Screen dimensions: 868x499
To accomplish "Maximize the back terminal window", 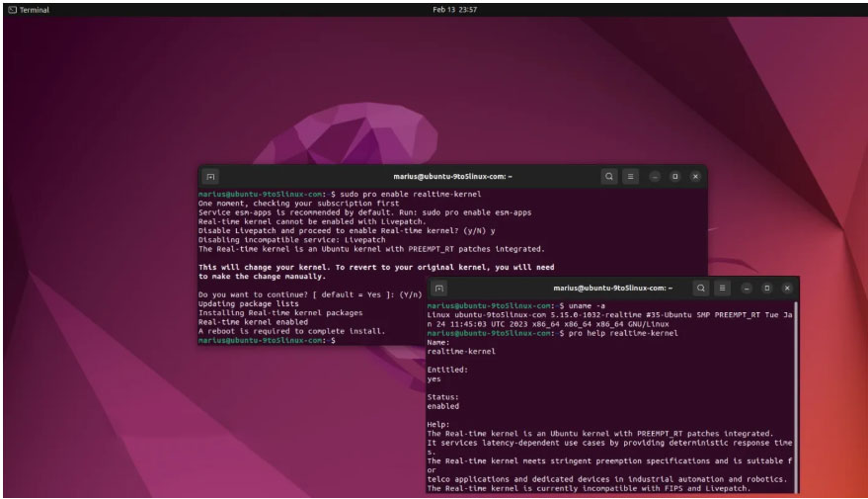I will pos(675,177).
